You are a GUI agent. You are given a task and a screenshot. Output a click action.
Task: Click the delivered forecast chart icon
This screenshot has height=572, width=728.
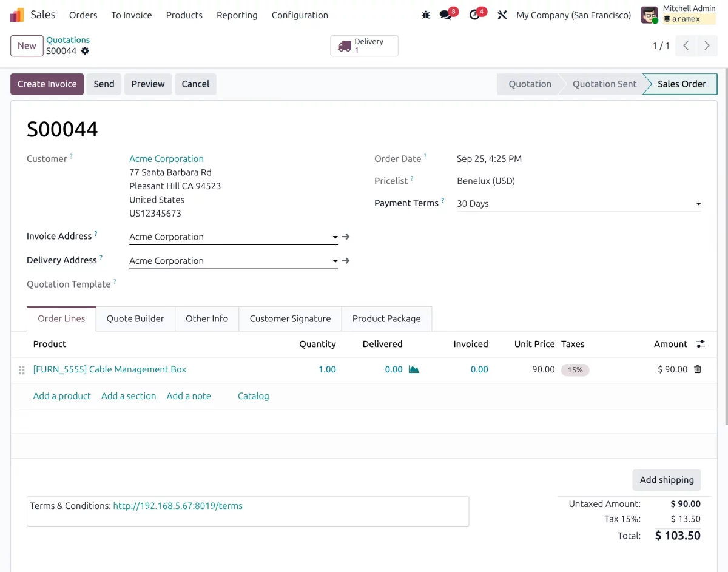414,369
